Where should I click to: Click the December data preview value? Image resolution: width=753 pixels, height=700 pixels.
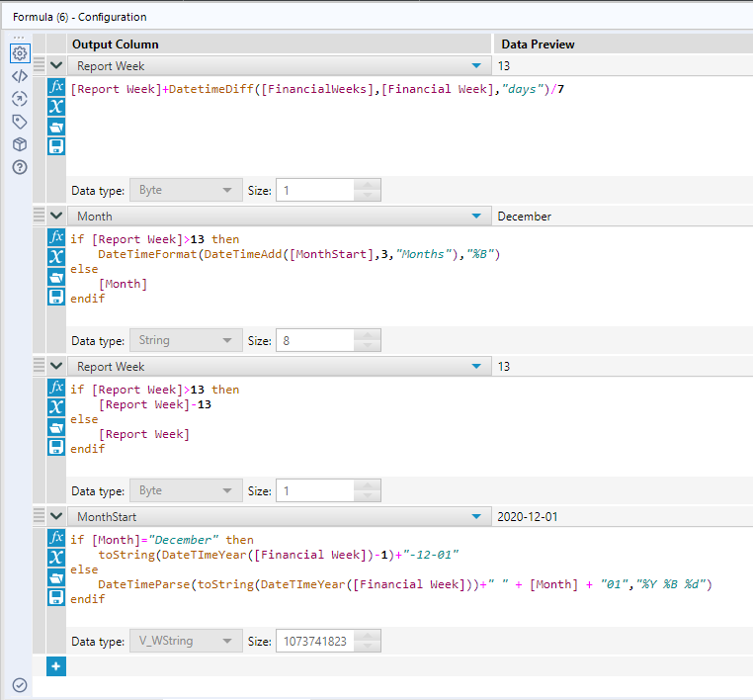tap(525, 217)
